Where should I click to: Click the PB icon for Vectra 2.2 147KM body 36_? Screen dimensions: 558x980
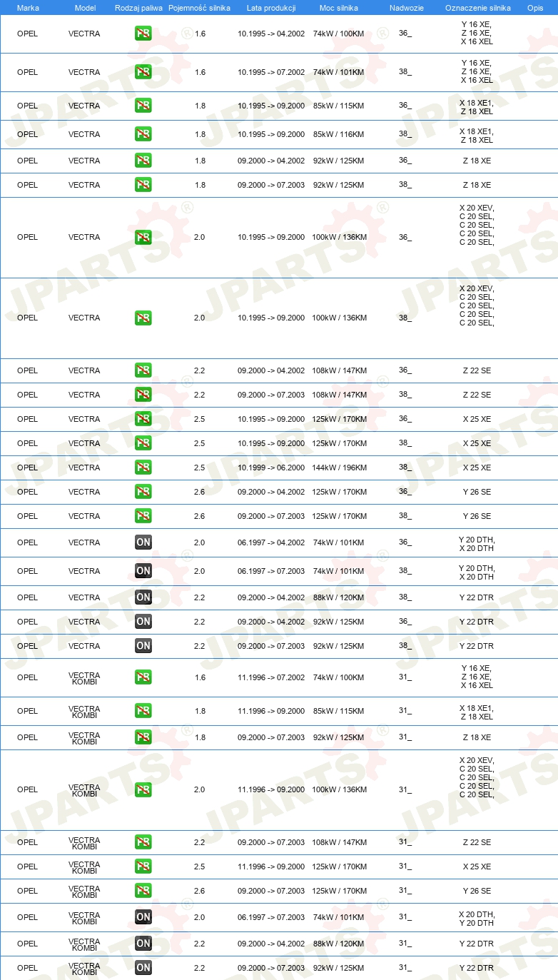pyautogui.click(x=143, y=370)
